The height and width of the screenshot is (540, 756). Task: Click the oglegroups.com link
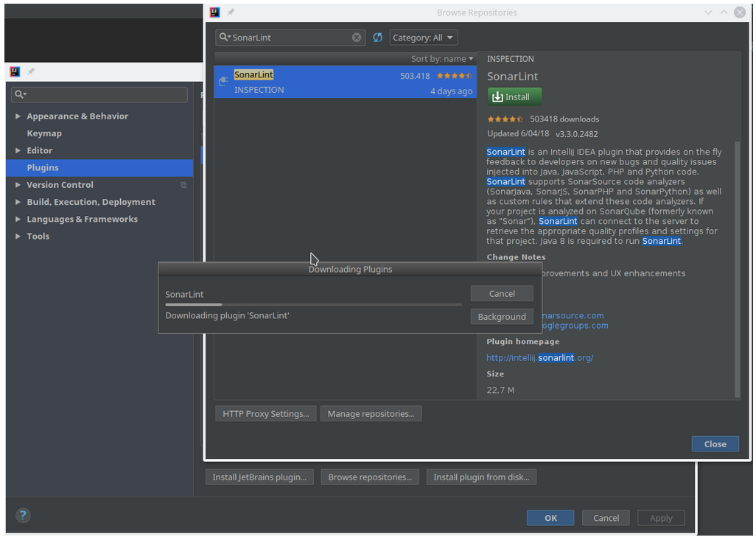point(575,326)
